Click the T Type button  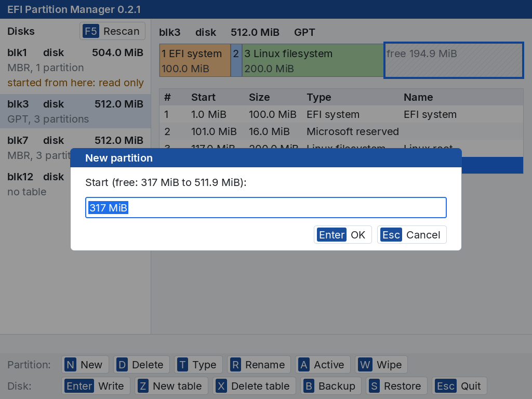(x=198, y=365)
